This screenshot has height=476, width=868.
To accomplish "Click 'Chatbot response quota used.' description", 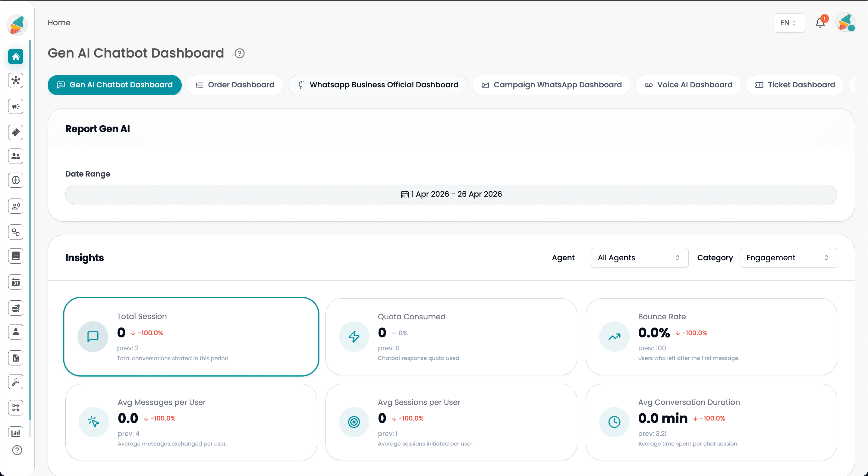I will (x=419, y=358).
